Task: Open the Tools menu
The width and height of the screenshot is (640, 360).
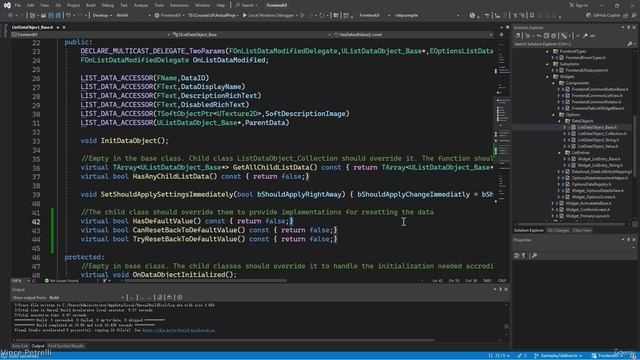Action: [x=159, y=5]
